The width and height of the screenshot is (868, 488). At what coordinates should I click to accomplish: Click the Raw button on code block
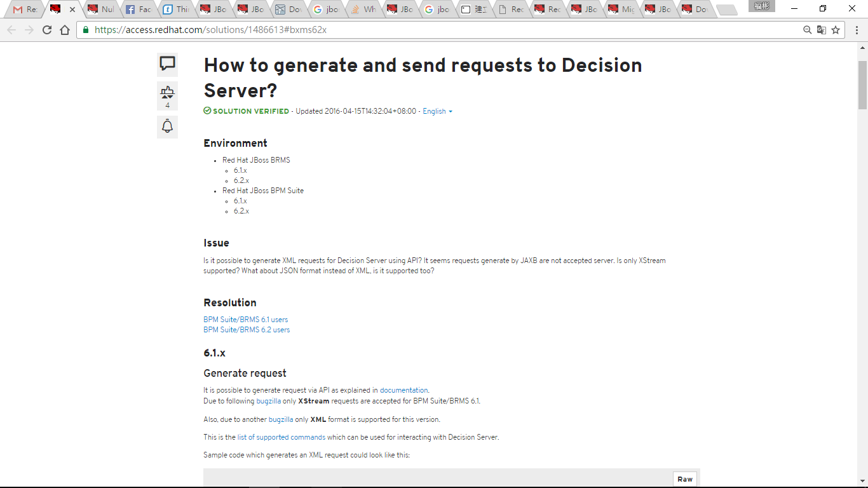pos(684,479)
